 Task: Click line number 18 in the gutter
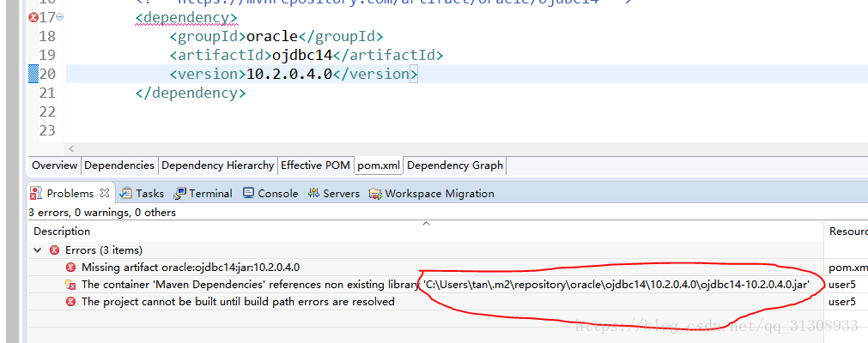(x=47, y=37)
